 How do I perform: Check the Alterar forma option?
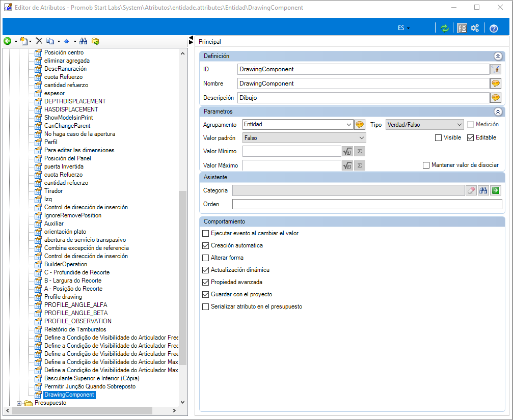click(205, 258)
